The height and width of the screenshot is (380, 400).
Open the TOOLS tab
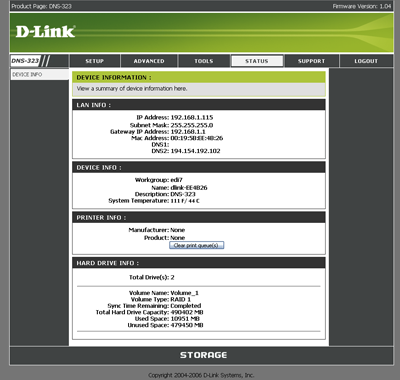pos(204,61)
